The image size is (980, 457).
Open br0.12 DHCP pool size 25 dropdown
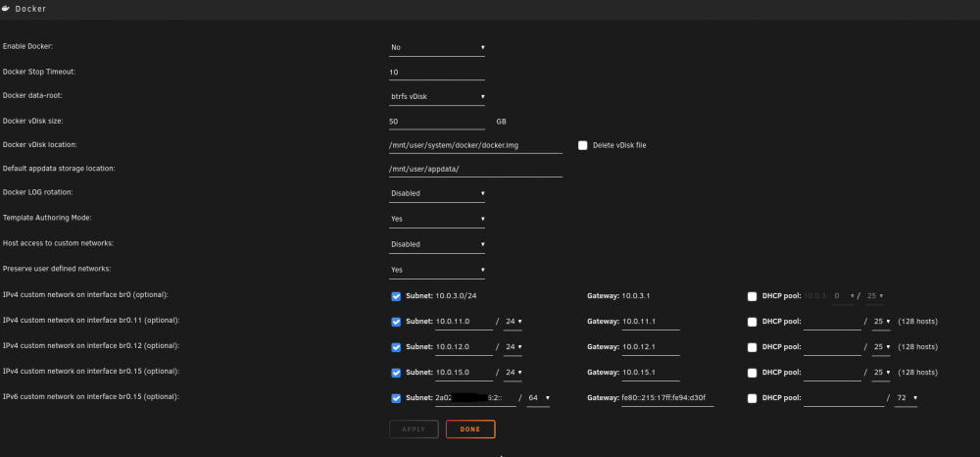tap(881, 347)
